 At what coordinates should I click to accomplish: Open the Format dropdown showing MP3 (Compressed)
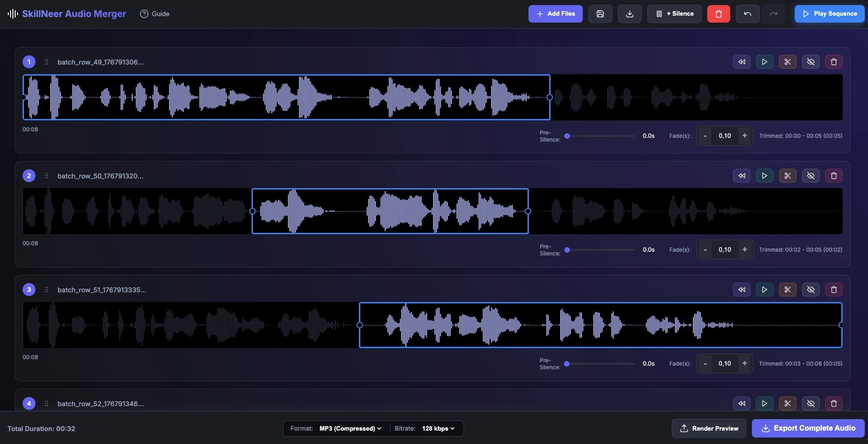click(350, 428)
